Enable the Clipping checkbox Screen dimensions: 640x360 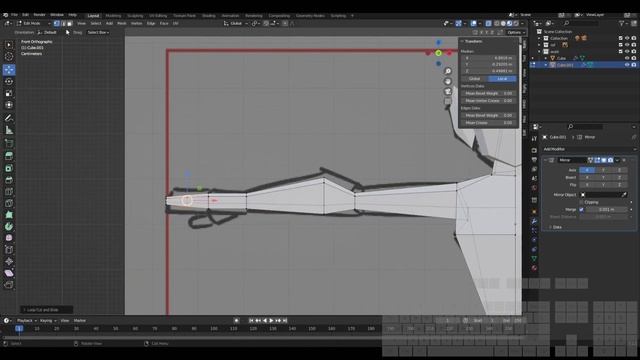pyautogui.click(x=582, y=202)
